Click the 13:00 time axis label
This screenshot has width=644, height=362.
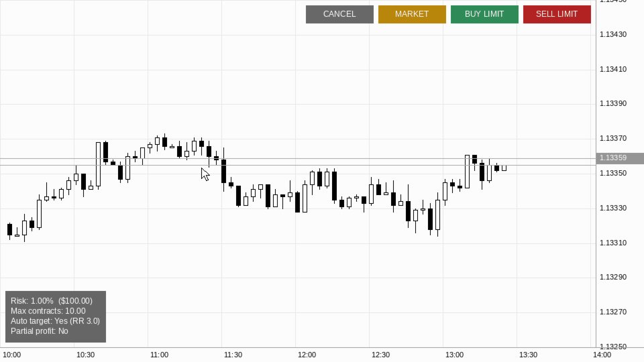[x=454, y=355]
